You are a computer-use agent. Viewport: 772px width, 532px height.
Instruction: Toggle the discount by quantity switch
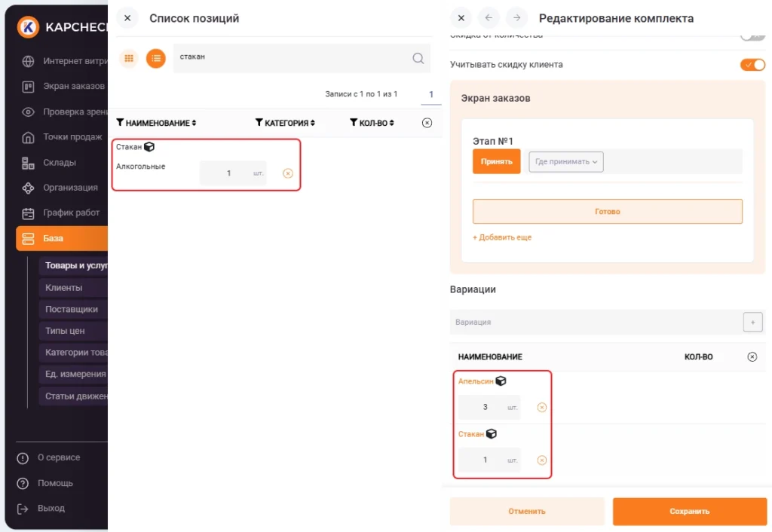[x=752, y=35]
